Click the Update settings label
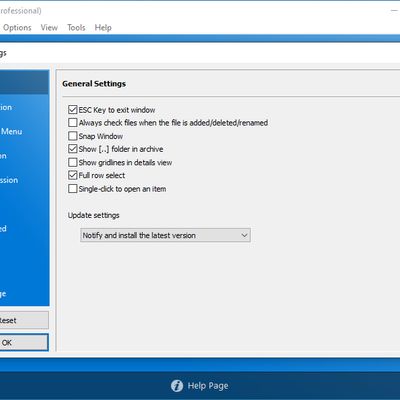400x400 pixels. click(x=94, y=215)
